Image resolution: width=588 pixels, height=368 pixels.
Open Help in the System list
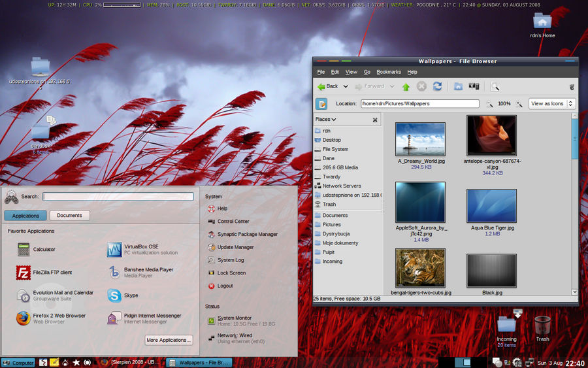click(x=218, y=209)
